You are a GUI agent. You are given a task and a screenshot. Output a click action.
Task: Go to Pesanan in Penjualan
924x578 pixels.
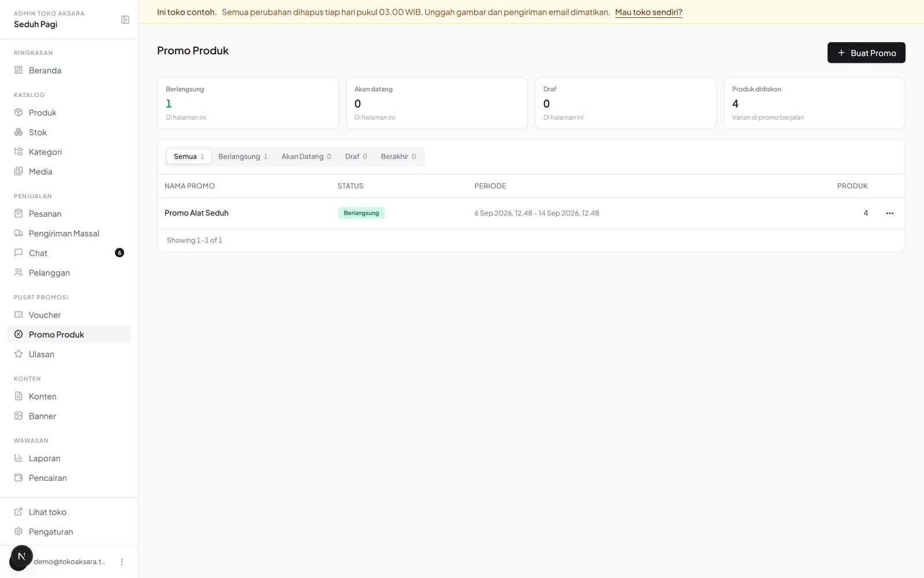pos(69,214)
